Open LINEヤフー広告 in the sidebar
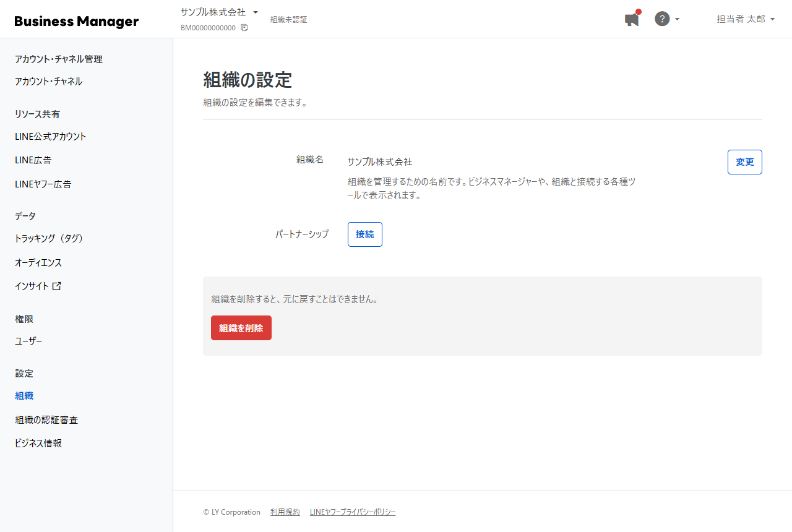Viewport: 792px width, 532px height. (43, 184)
